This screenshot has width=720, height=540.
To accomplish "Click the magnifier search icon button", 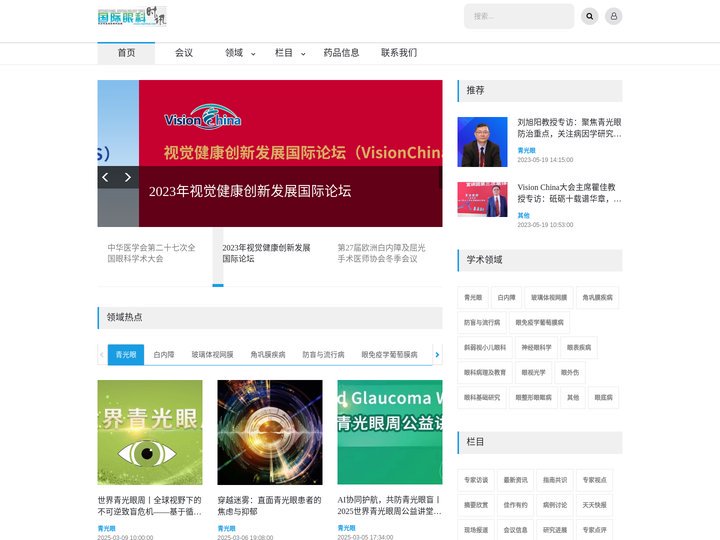I will tap(590, 17).
